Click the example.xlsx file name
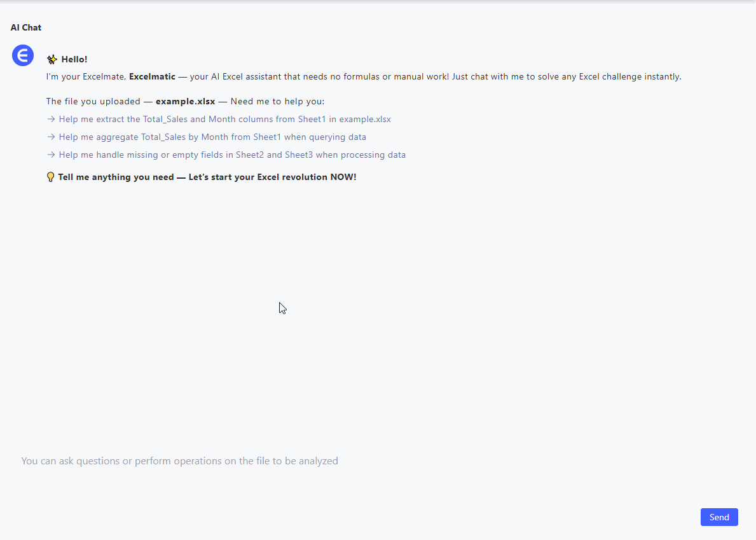 coord(185,102)
